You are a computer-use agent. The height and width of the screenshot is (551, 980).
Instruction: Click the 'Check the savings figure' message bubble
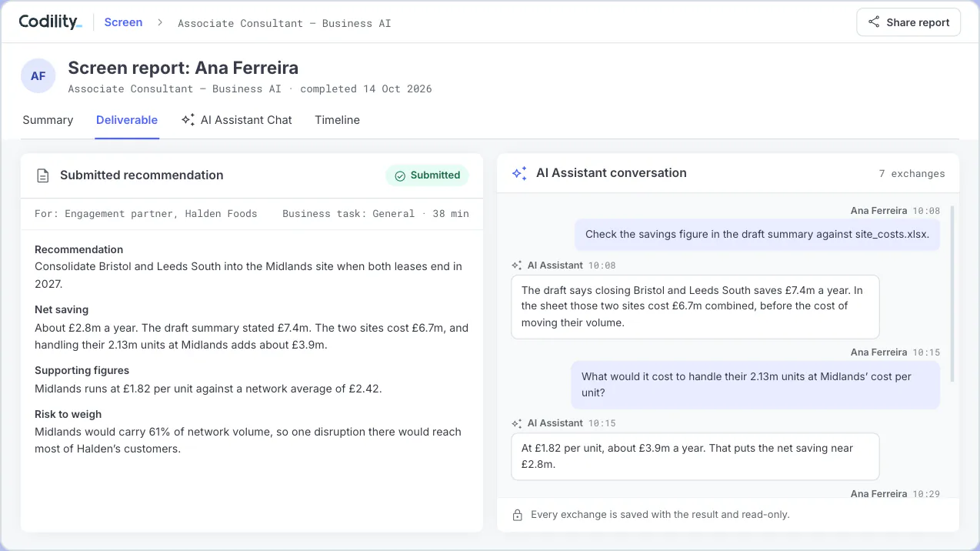[x=758, y=235]
